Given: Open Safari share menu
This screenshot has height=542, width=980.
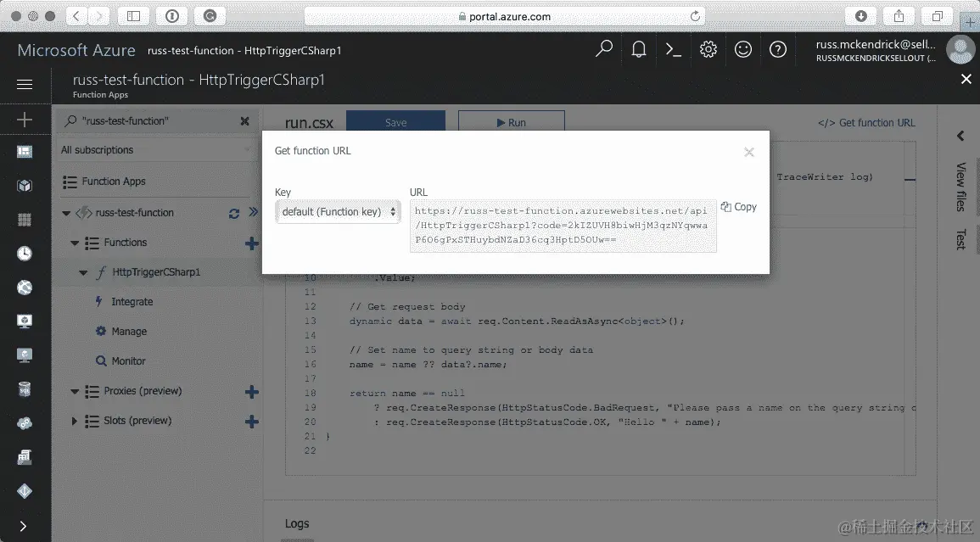Looking at the screenshot, I should [x=899, y=16].
